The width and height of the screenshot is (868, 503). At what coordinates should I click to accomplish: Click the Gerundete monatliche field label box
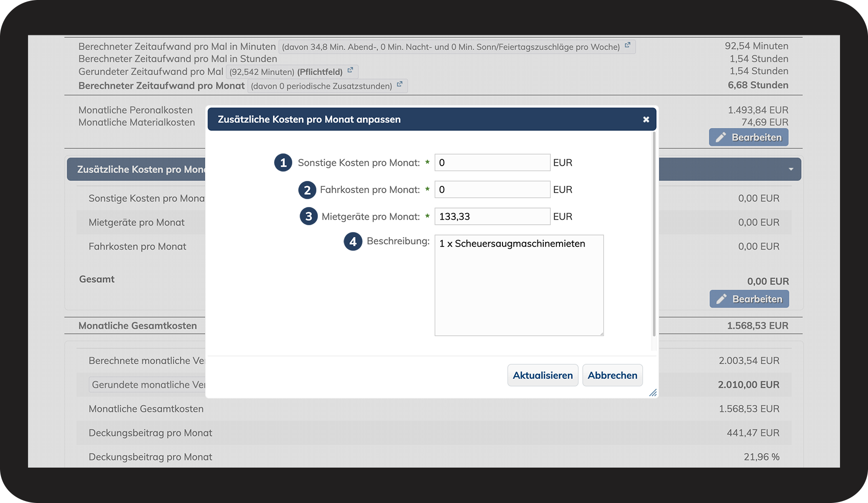[147, 385]
